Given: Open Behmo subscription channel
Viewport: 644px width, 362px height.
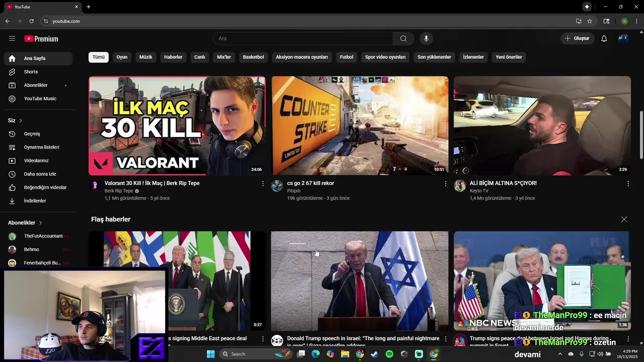Looking at the screenshot, I should coord(38,250).
